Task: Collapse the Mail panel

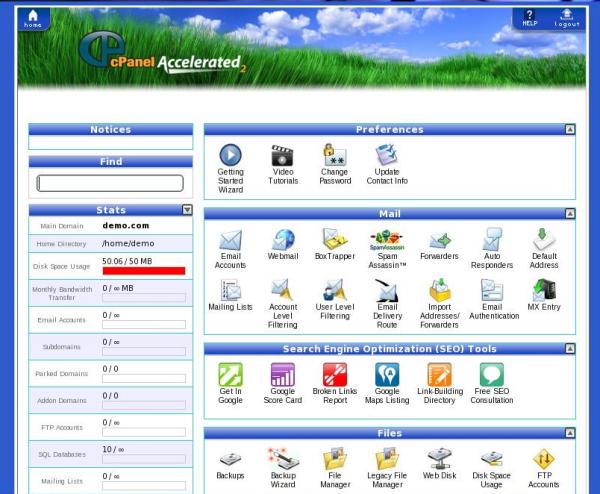Action: (x=570, y=214)
